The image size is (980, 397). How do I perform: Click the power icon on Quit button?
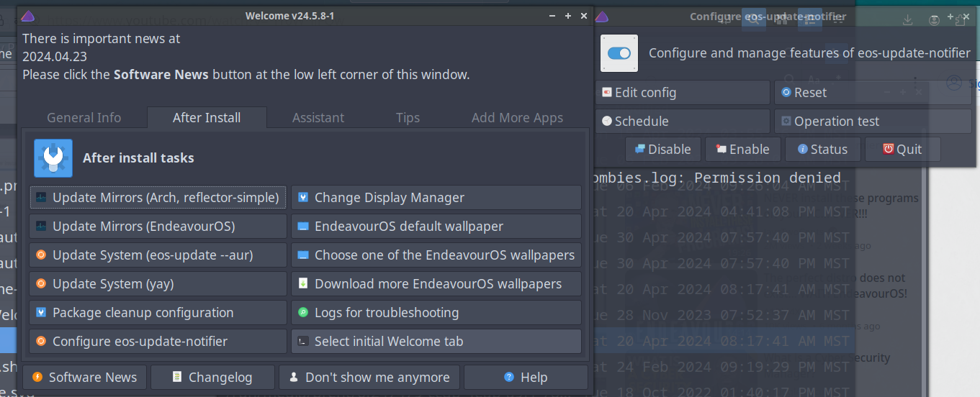pyautogui.click(x=889, y=149)
